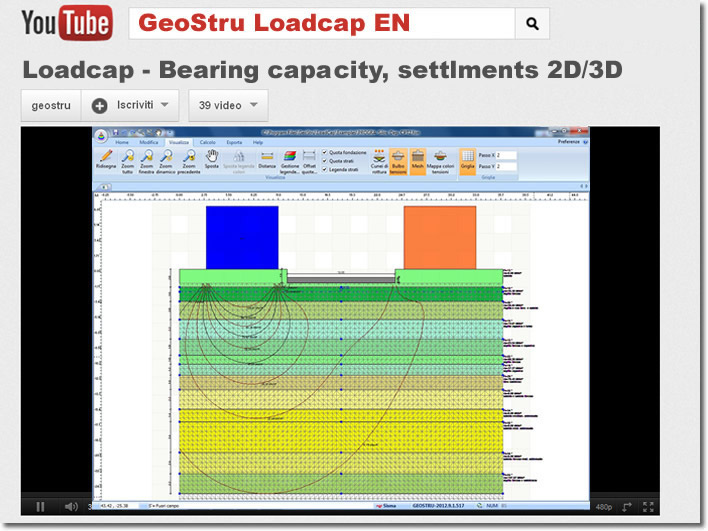This screenshot has width=708, height=531.
Task: Toggle the Mesh display button
Action: click(418, 161)
